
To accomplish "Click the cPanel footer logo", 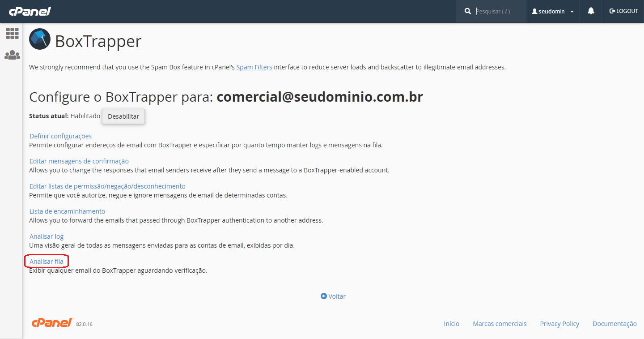I will tap(52, 323).
